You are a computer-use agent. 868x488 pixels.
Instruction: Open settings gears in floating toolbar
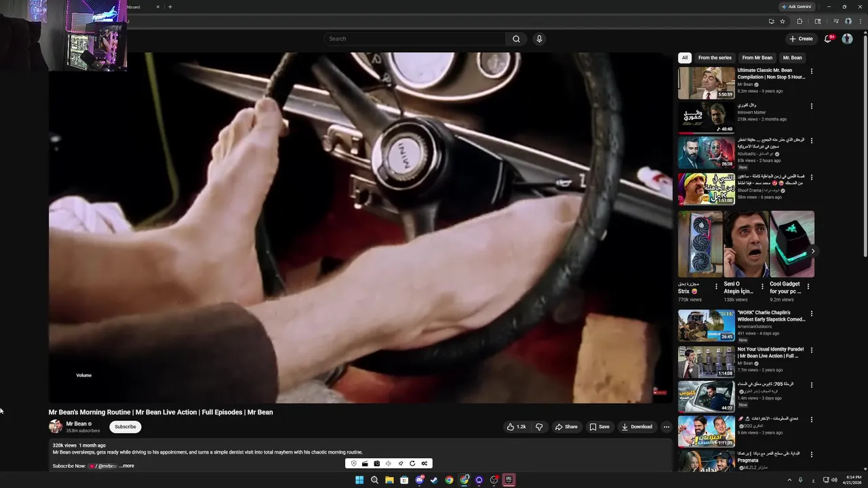pos(425,464)
